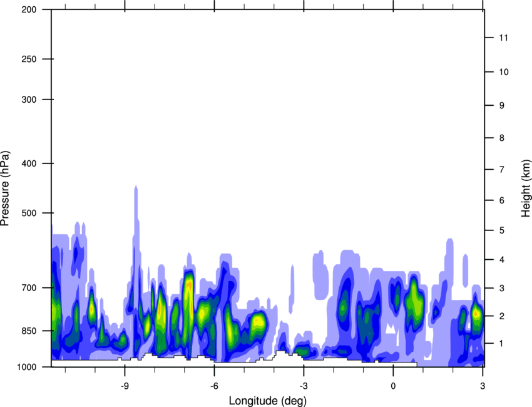
Task: Click the 7 km height label
Action: [502, 170]
